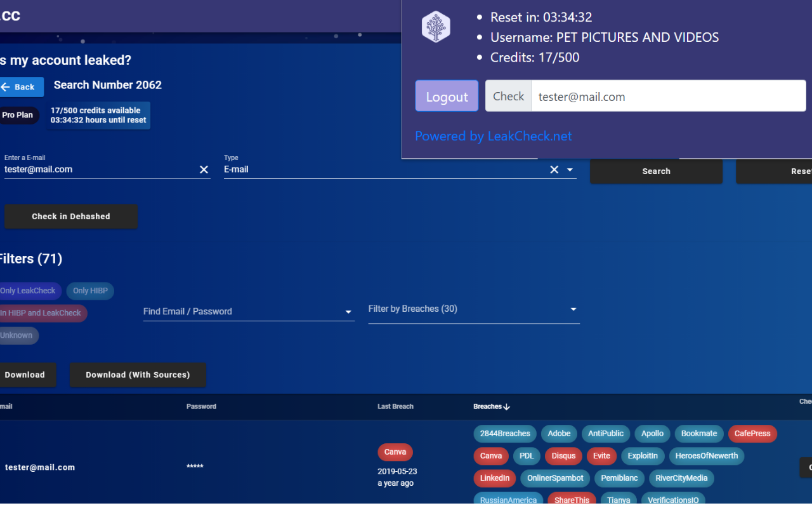Clear the entered email using the X icon

coord(204,170)
